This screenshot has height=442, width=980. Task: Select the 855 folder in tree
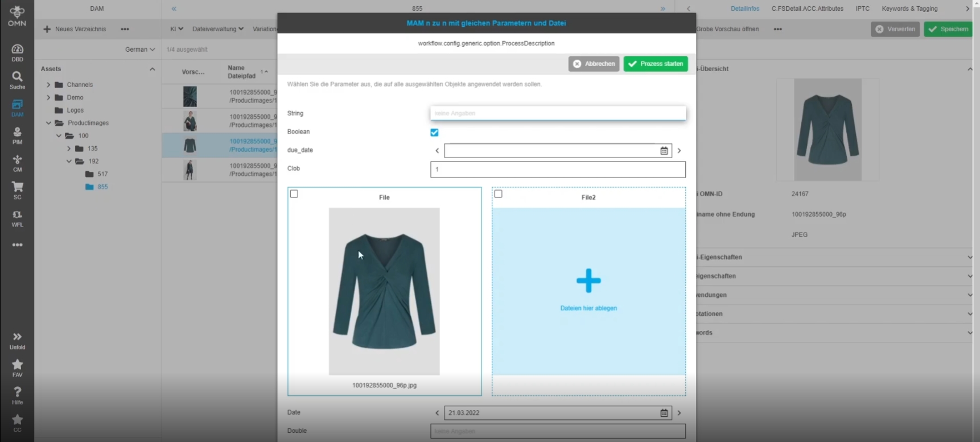point(96,187)
